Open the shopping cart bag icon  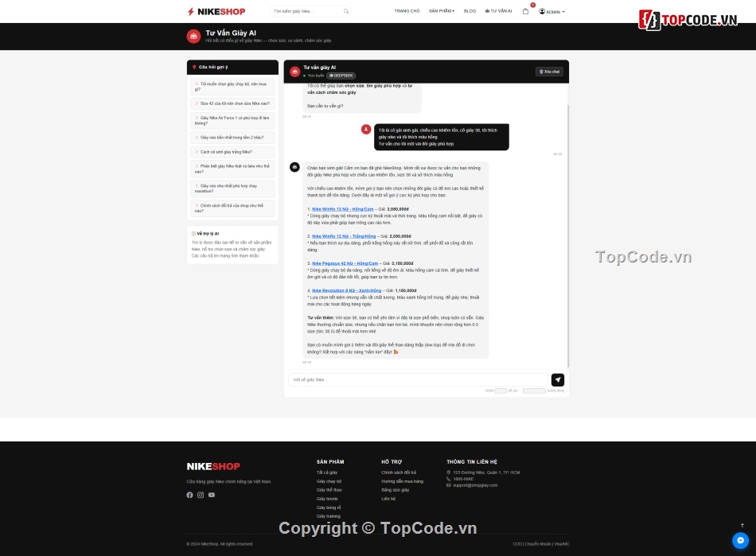[x=525, y=11]
